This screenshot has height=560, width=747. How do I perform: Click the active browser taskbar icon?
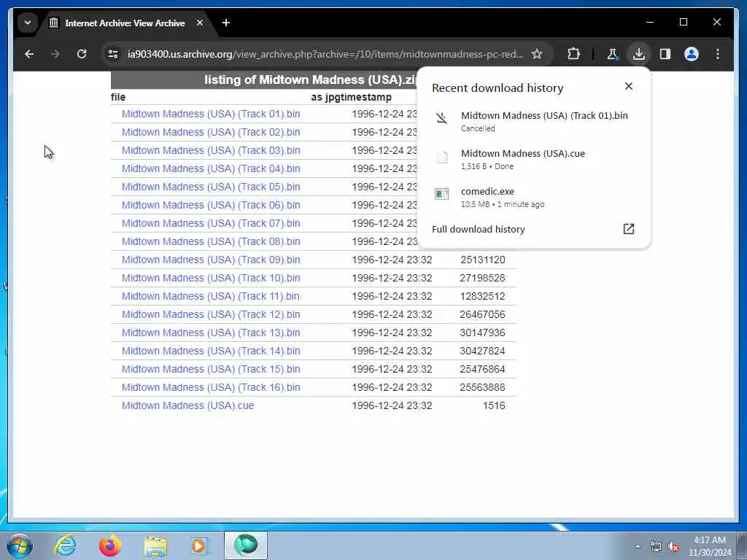coord(246,545)
